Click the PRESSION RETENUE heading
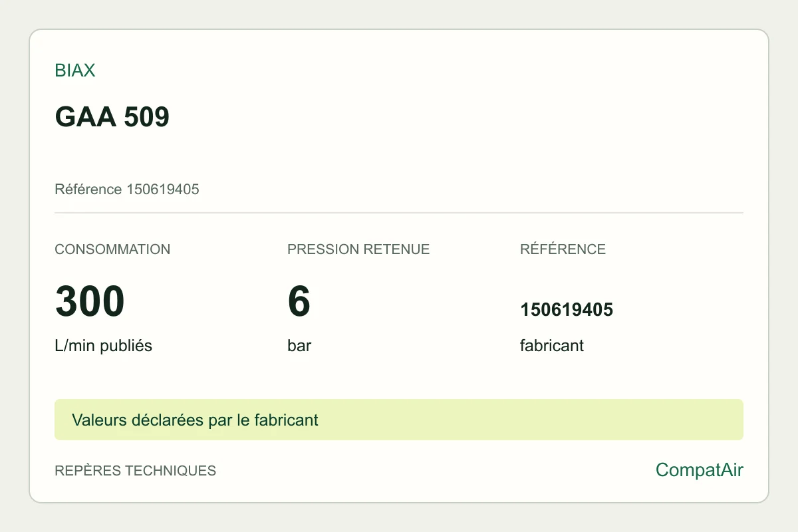 tap(358, 249)
